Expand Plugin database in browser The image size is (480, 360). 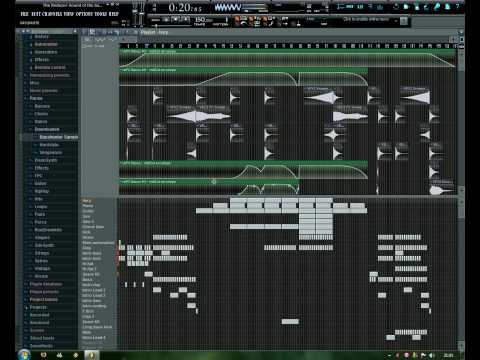click(x=46, y=284)
